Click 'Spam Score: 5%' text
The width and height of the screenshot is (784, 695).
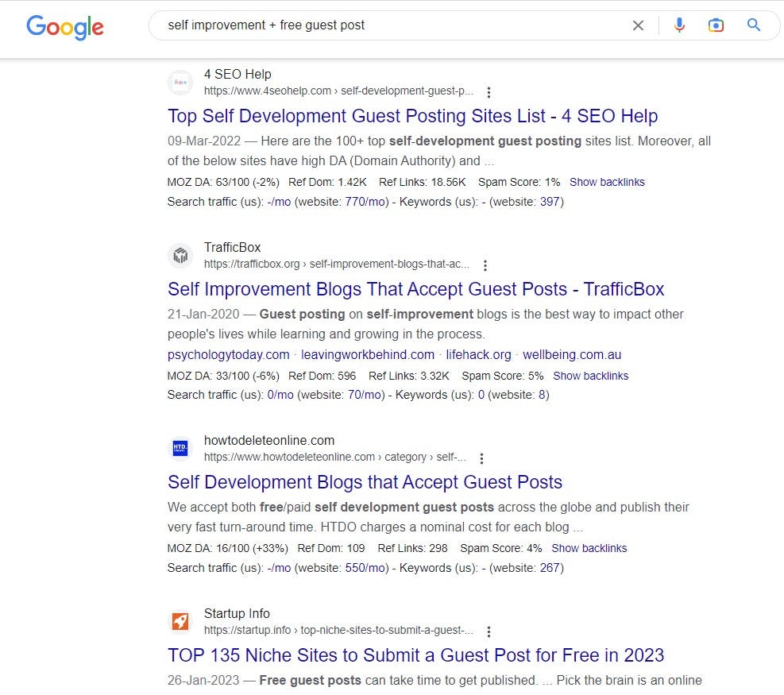click(503, 376)
